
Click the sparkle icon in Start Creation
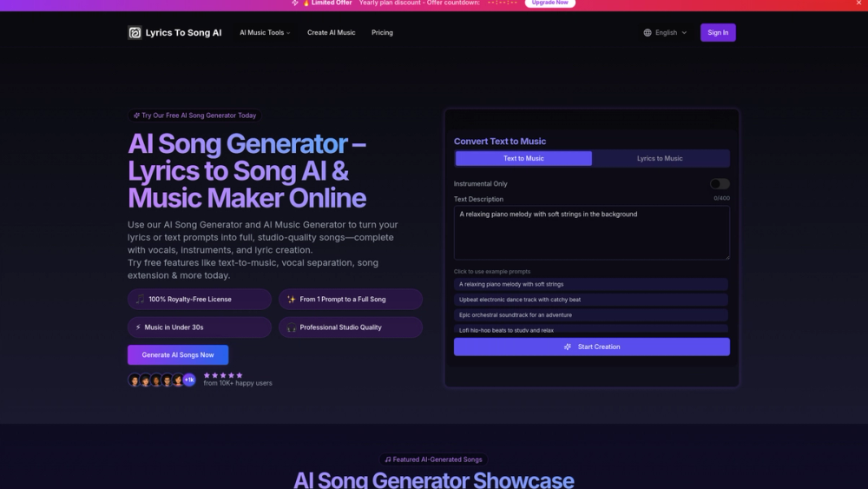(x=568, y=347)
